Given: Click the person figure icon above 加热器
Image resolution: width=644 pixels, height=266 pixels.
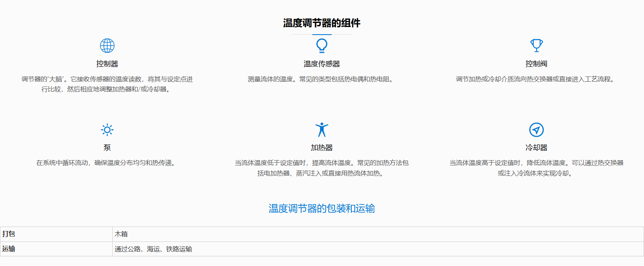Looking at the screenshot, I should tap(322, 130).
